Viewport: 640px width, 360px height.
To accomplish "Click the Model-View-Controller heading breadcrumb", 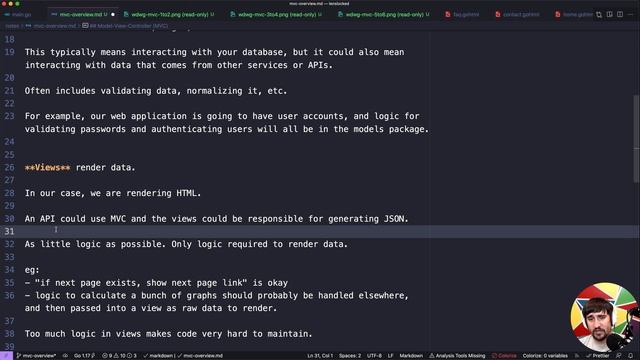I will click(125, 26).
